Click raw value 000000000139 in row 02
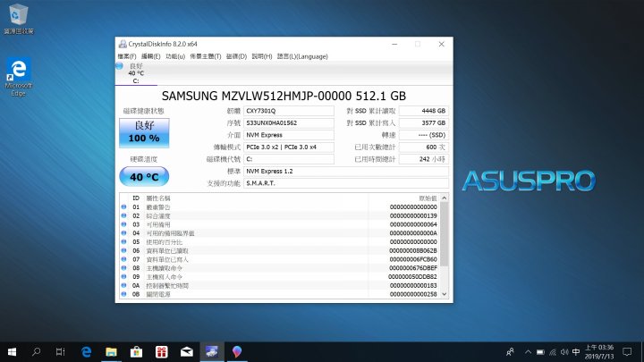This screenshot has width=644, height=362. click(413, 215)
